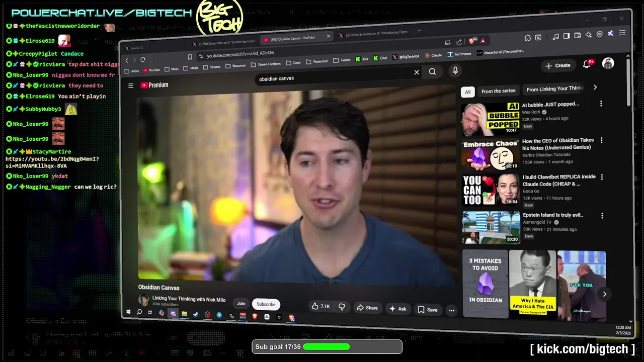Click the Share button under video
The width and height of the screenshot is (644, 362).
click(x=367, y=308)
